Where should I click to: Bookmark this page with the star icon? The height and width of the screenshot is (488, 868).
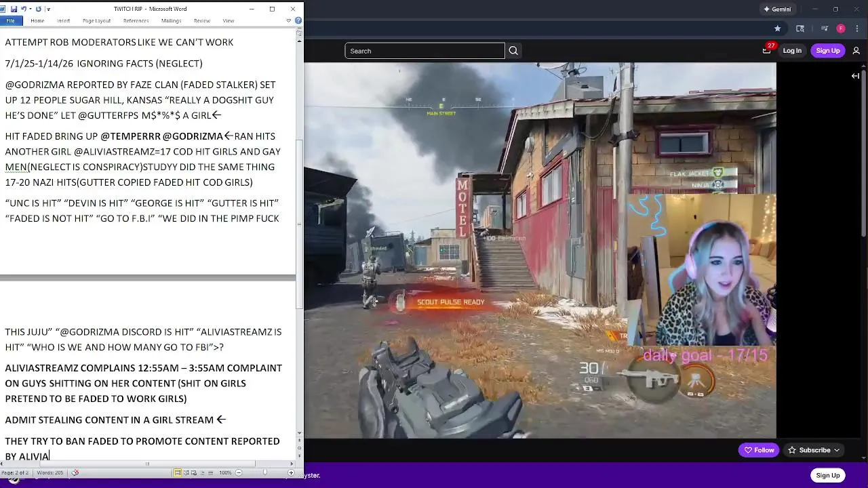pyautogui.click(x=777, y=28)
